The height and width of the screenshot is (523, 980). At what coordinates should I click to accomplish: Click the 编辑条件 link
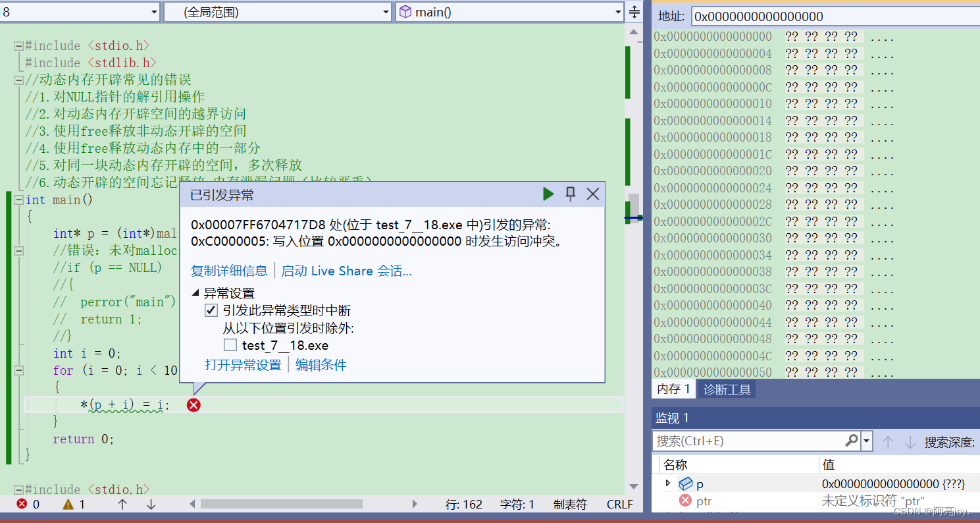click(x=321, y=365)
